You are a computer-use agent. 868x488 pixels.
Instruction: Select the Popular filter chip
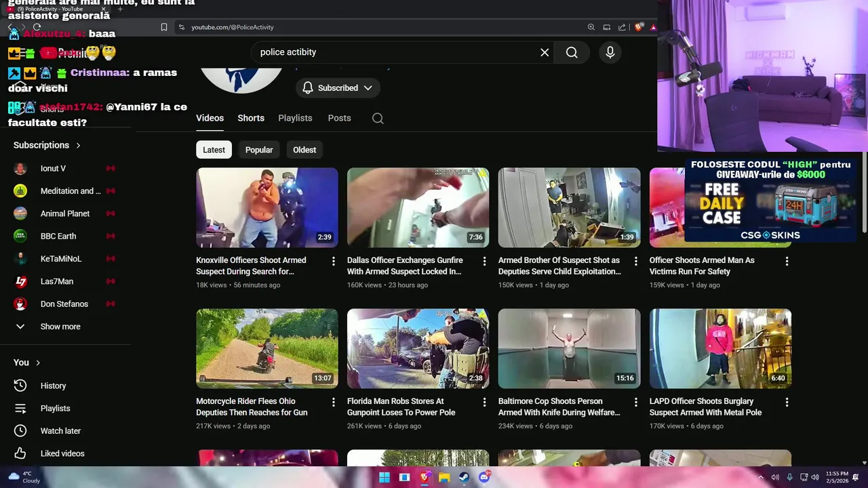(x=259, y=150)
